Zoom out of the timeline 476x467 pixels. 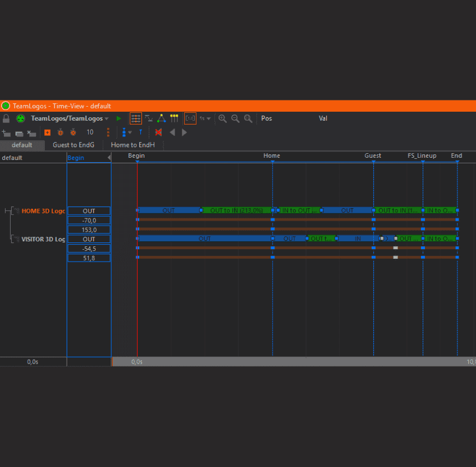tap(235, 118)
